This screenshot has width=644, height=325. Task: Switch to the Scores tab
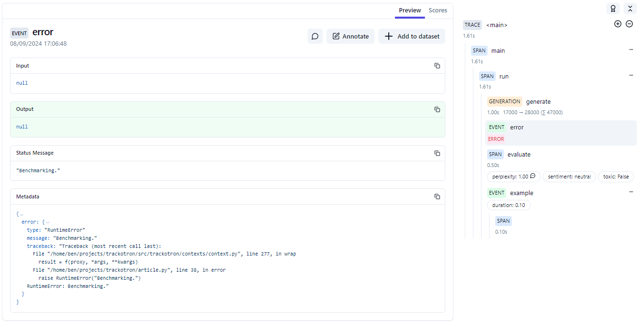(437, 10)
